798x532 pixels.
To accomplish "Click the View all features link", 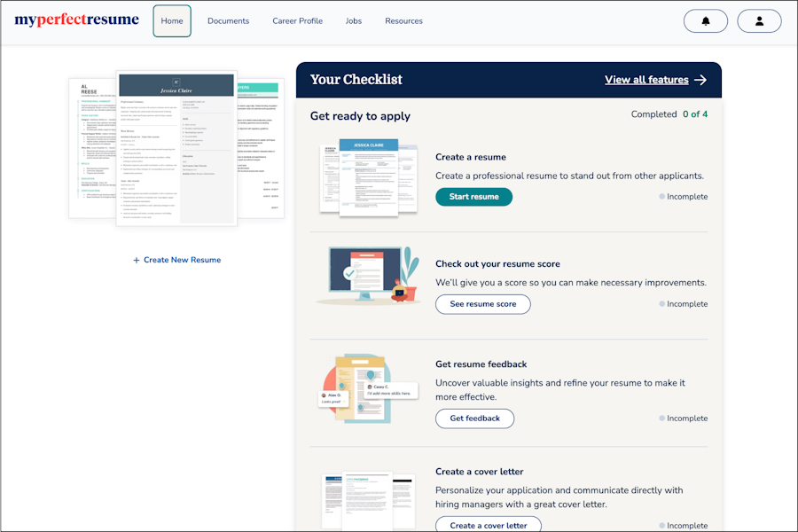I will point(646,80).
